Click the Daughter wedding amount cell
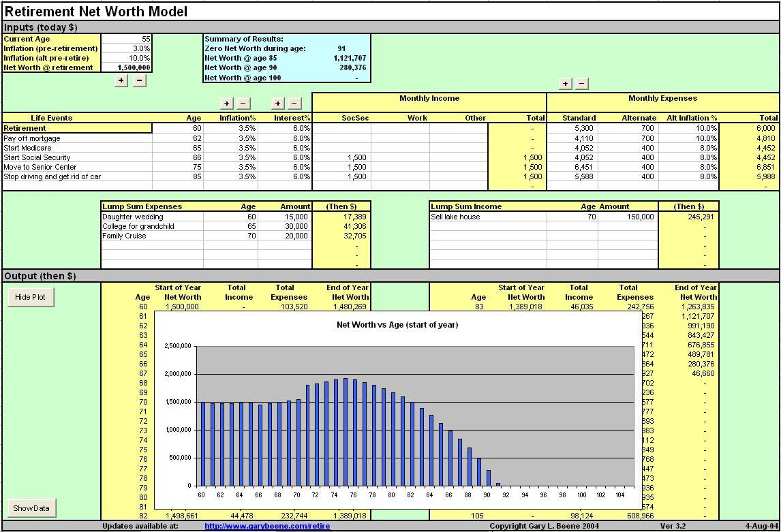781x532 pixels. click(x=285, y=217)
